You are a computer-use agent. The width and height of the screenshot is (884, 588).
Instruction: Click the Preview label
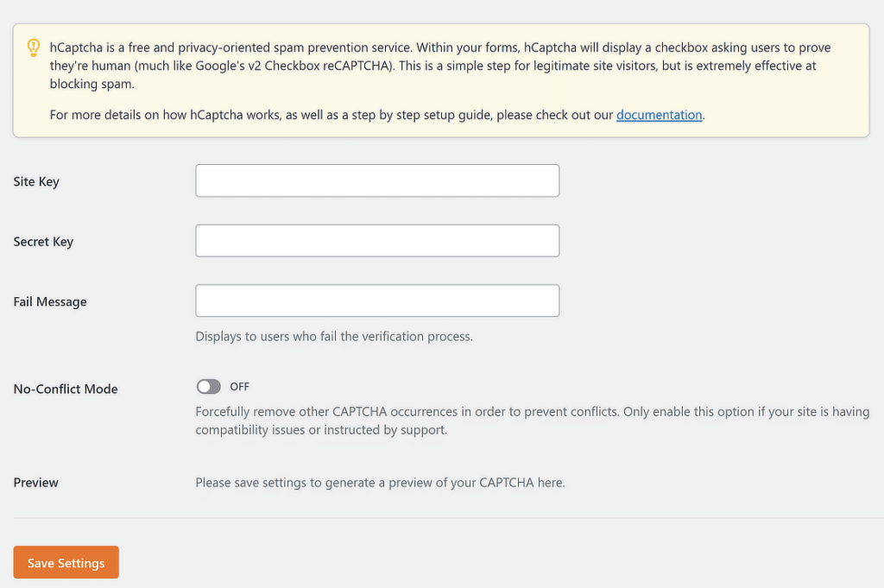[x=35, y=483]
